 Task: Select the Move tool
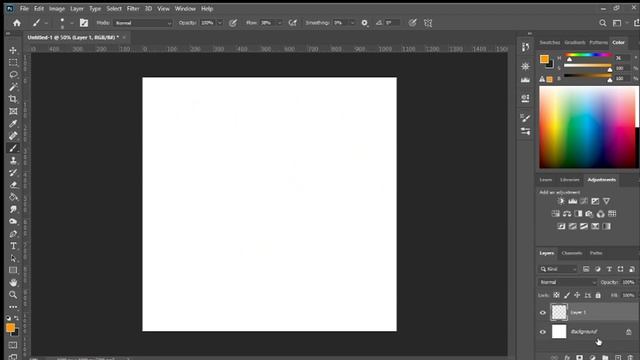(13, 50)
